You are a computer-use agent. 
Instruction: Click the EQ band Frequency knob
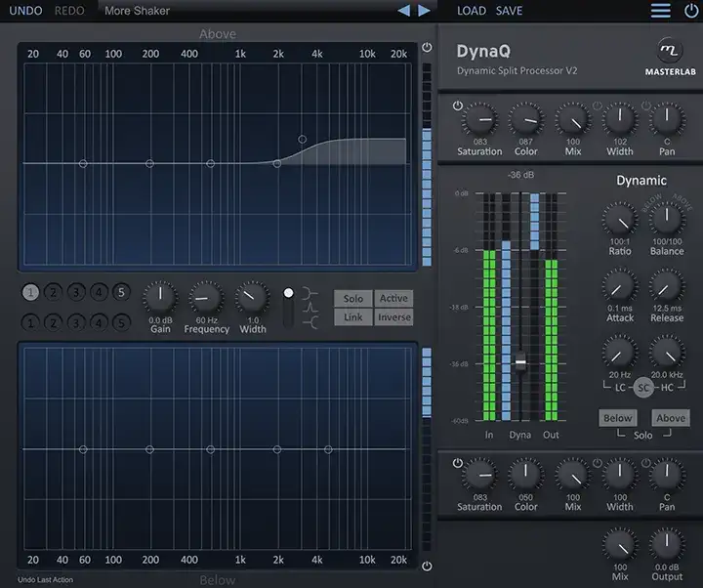206,298
